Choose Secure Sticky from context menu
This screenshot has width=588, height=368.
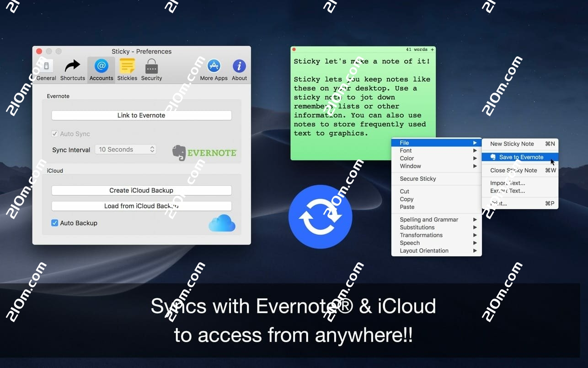tap(437, 179)
